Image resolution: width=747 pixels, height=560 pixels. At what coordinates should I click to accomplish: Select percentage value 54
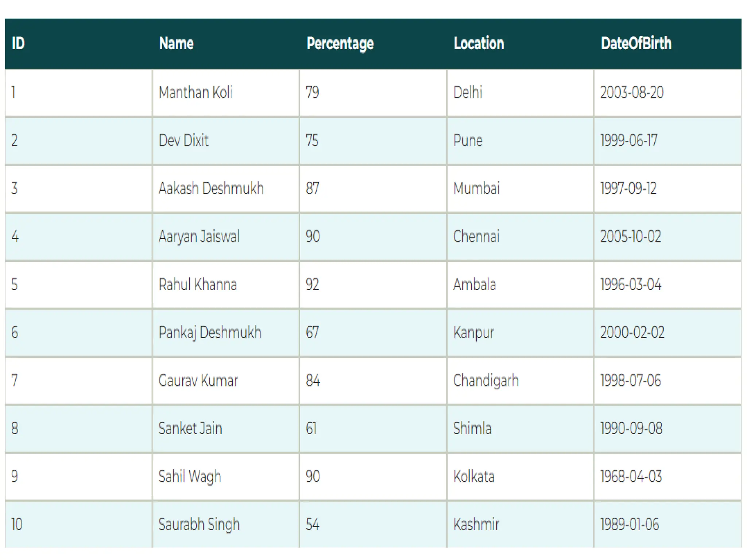click(x=313, y=525)
